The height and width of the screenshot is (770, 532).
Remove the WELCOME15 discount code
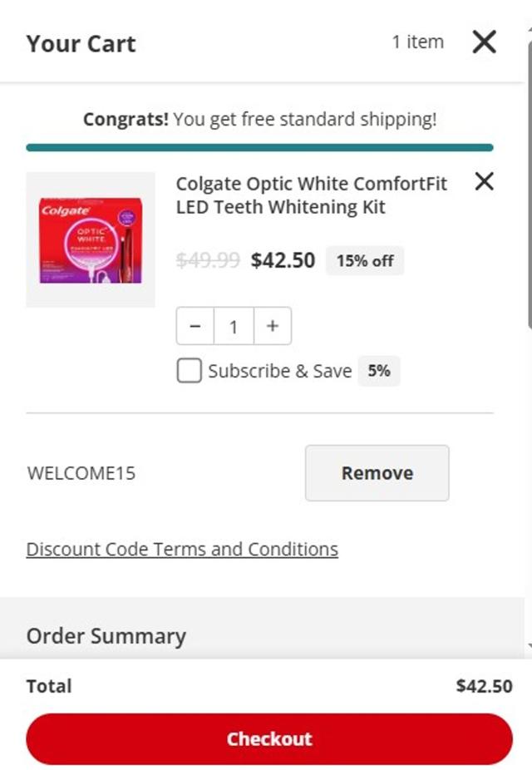[377, 473]
